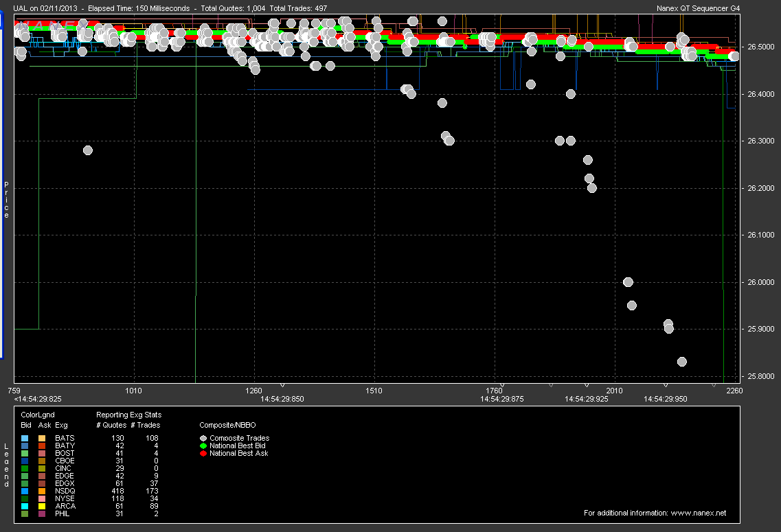
Task: Click the 'Reporting Exg Stats' heading
Action: (x=129, y=415)
